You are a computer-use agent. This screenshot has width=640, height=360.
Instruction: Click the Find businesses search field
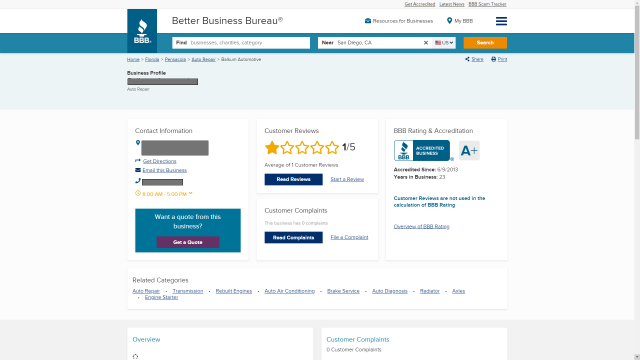click(x=241, y=43)
